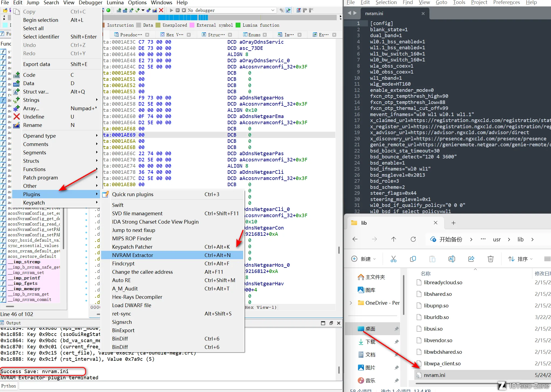Click the Cut scissors icon in File Explorer

[394, 259]
